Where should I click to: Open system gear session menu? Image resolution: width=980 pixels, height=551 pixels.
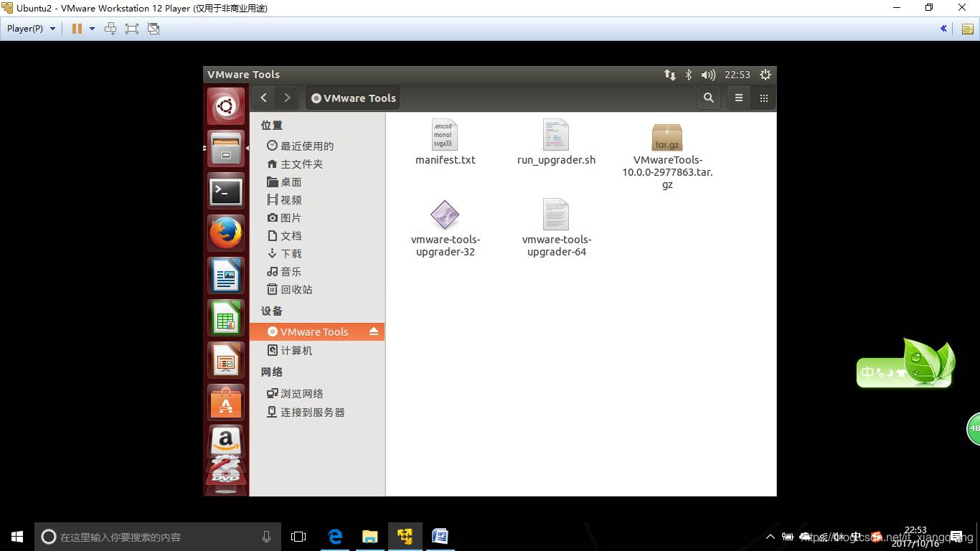[x=765, y=75]
